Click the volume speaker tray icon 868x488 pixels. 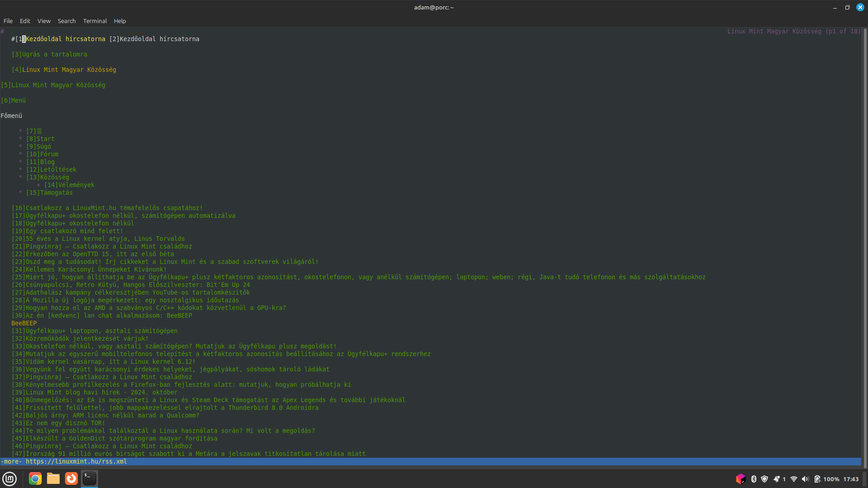click(x=805, y=479)
